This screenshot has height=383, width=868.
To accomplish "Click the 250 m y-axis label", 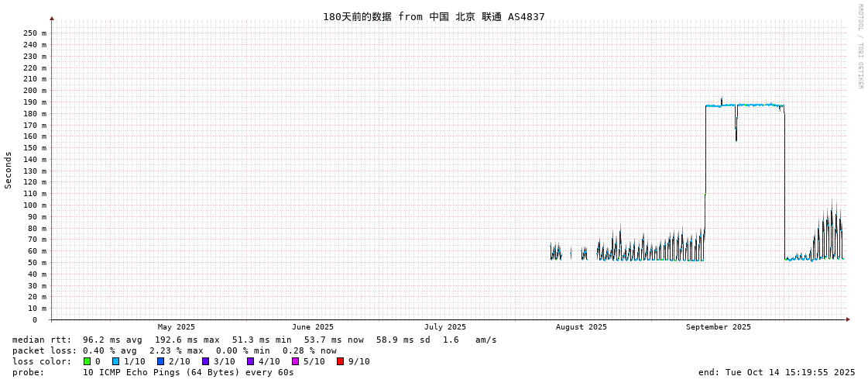I will coord(34,33).
